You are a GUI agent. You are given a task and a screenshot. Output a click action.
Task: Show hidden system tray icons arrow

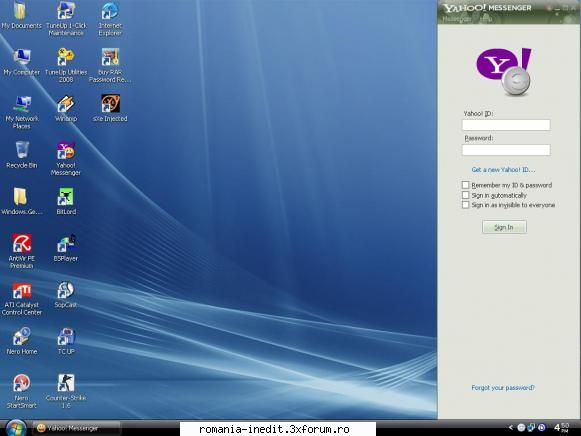click(511, 428)
